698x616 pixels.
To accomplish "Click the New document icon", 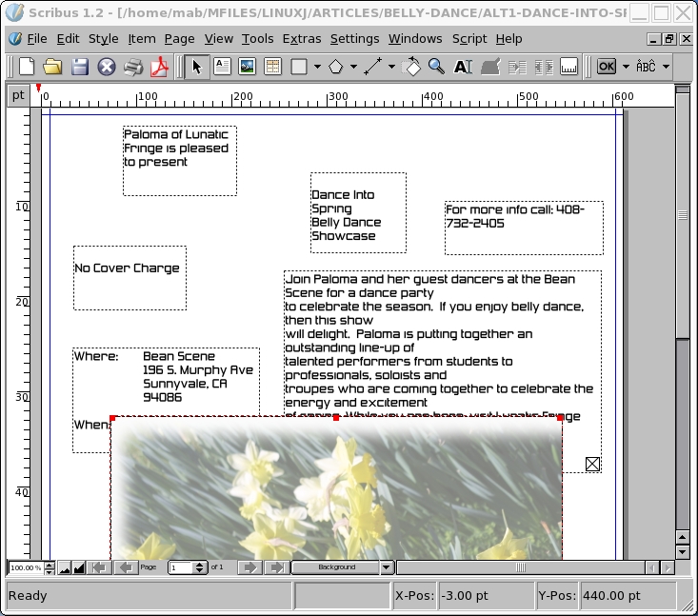I will (27, 67).
